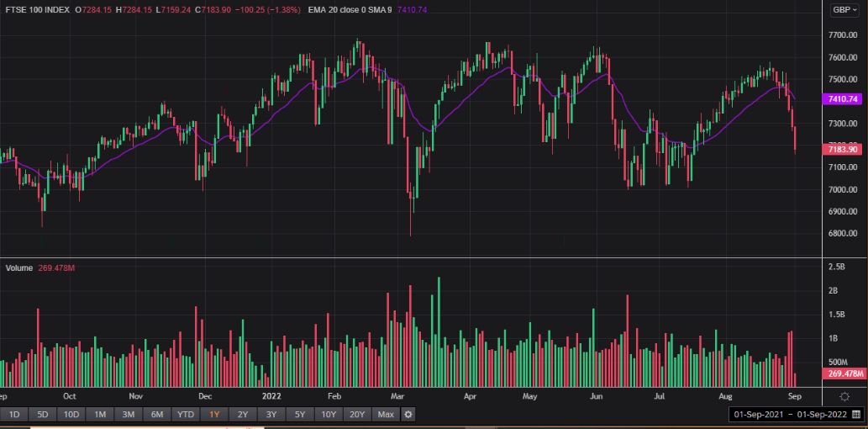
Task: Show the Max time range
Action: pyautogui.click(x=386, y=415)
